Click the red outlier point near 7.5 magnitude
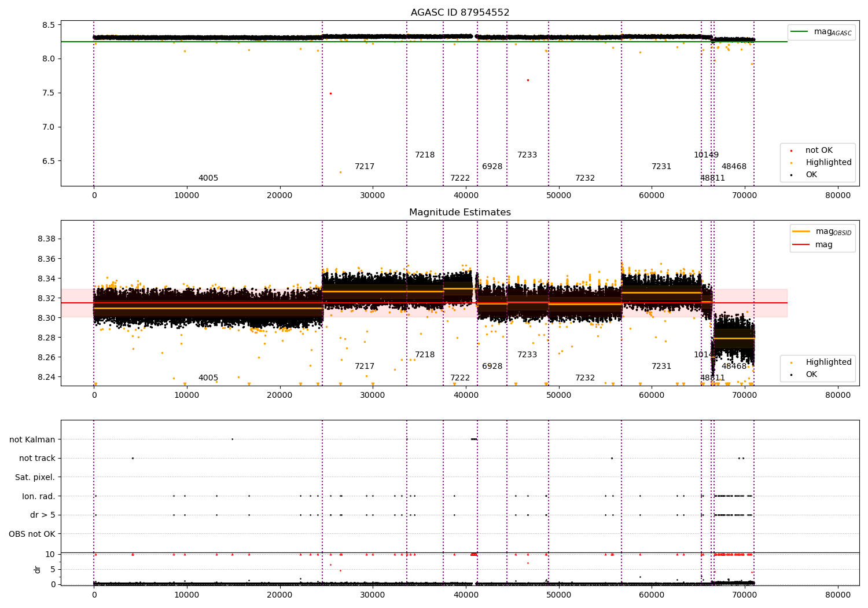Screen dimensions: 868x608 (330, 93)
